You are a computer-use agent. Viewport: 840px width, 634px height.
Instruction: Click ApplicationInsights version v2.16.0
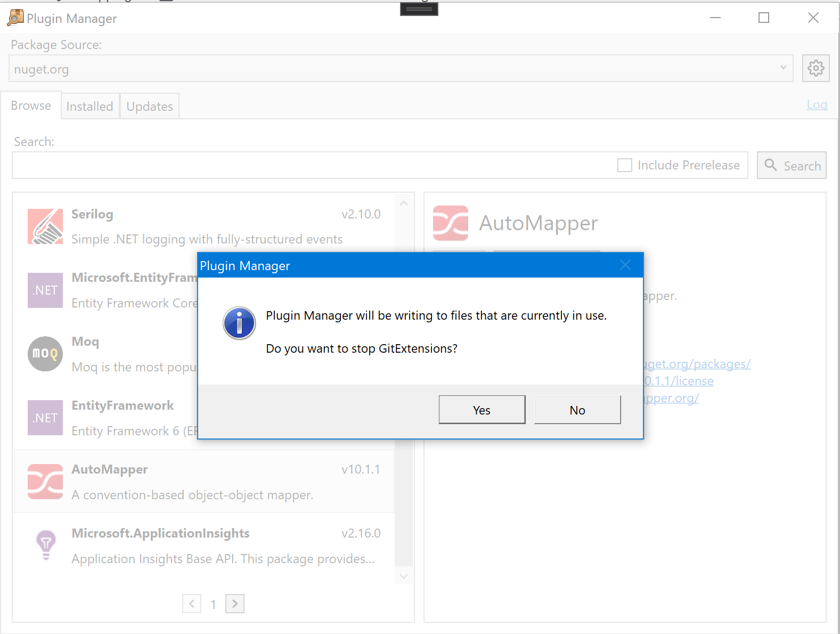[x=361, y=533]
